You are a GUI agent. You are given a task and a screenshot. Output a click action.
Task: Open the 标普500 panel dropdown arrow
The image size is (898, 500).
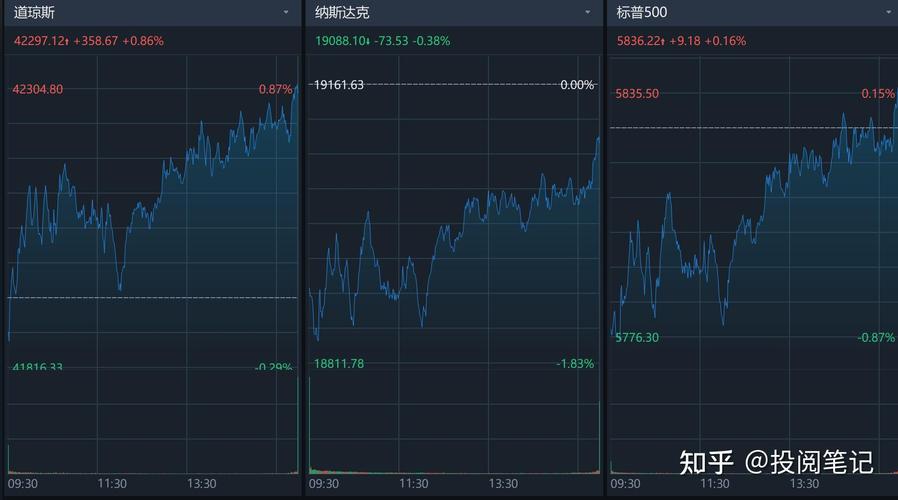[x=890, y=12]
